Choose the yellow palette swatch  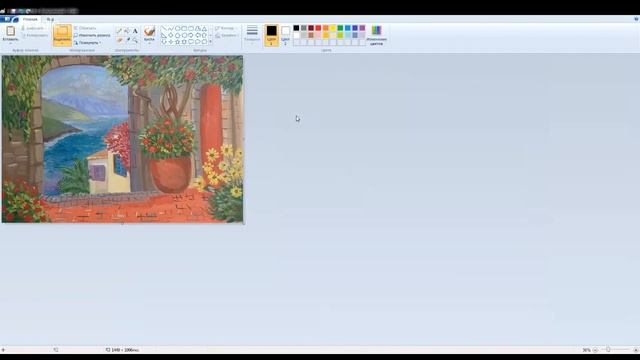coord(333,28)
